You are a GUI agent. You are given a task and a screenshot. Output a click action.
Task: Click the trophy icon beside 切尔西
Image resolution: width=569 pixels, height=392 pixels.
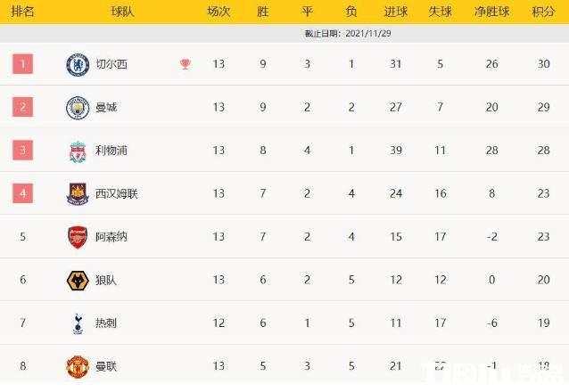click(x=185, y=64)
